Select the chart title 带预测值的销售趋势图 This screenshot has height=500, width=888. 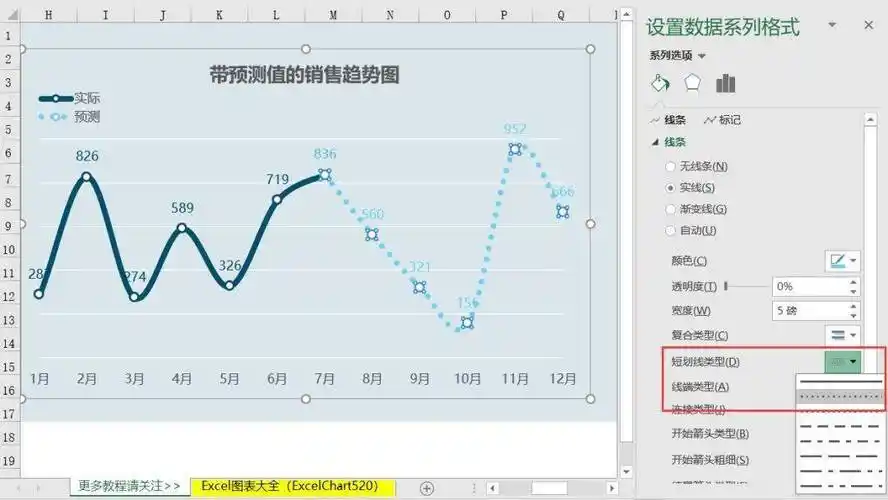pos(305,75)
